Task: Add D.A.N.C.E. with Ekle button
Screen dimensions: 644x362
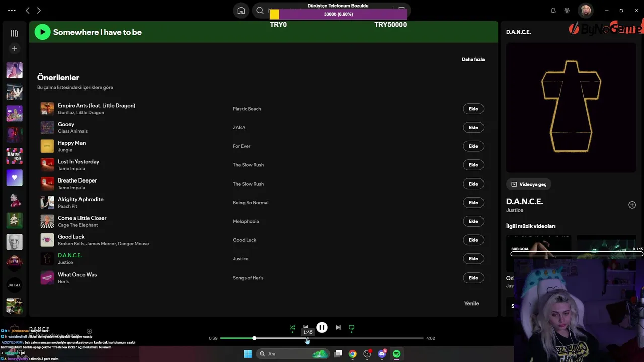Action: (x=473, y=259)
